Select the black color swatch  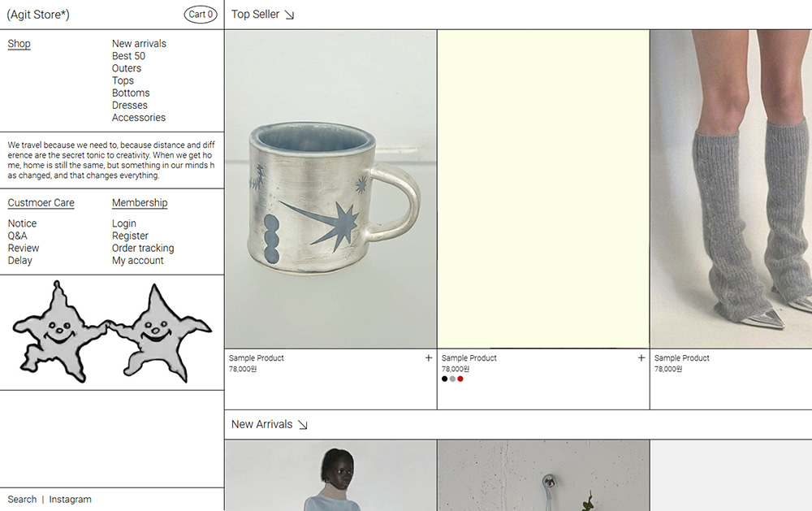(x=444, y=379)
